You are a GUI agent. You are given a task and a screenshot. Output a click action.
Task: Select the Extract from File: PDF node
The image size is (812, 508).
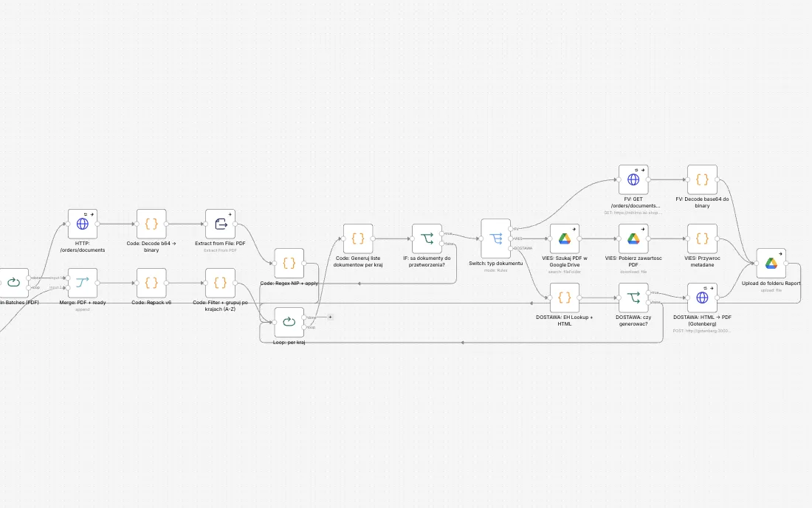tap(220, 224)
